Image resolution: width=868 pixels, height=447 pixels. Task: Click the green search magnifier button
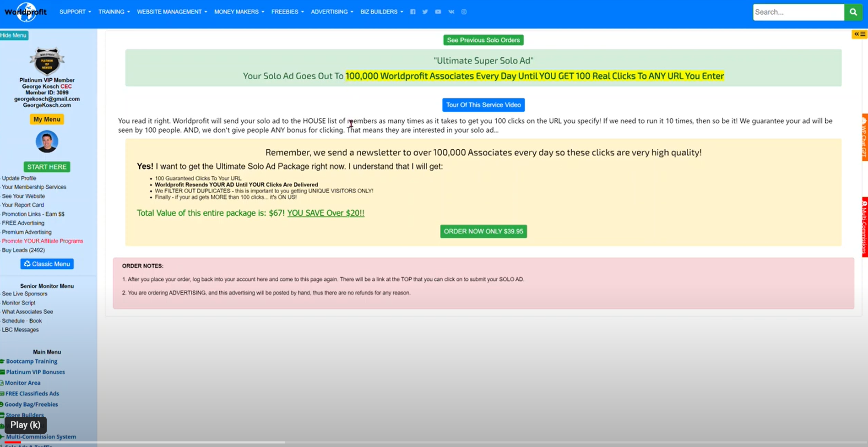tap(853, 12)
